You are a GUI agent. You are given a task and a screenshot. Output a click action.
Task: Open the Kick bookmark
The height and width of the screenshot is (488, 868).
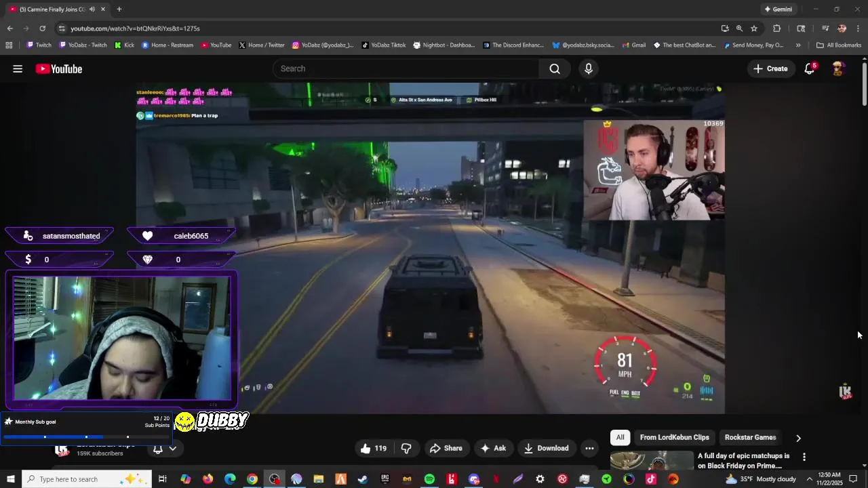tap(124, 45)
